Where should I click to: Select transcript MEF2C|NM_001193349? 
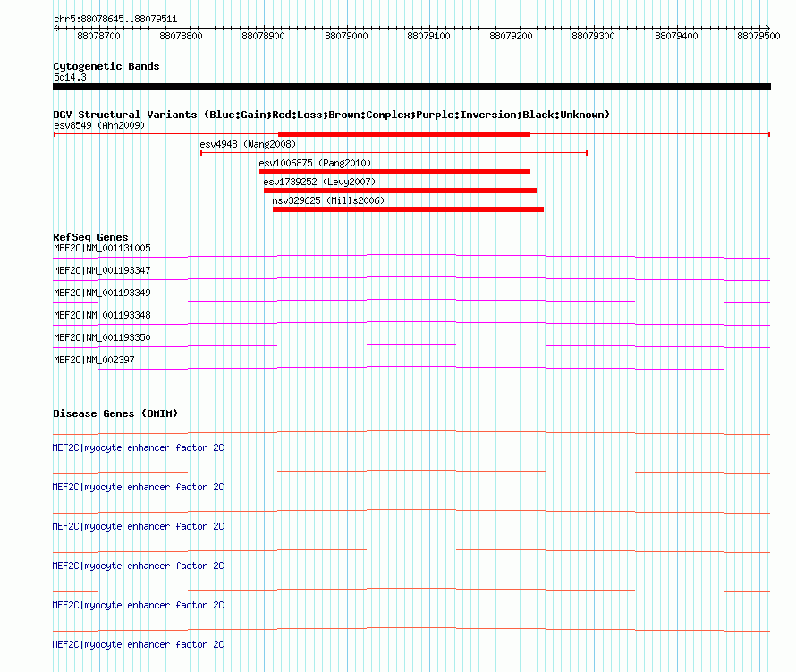pyautogui.click(x=102, y=293)
